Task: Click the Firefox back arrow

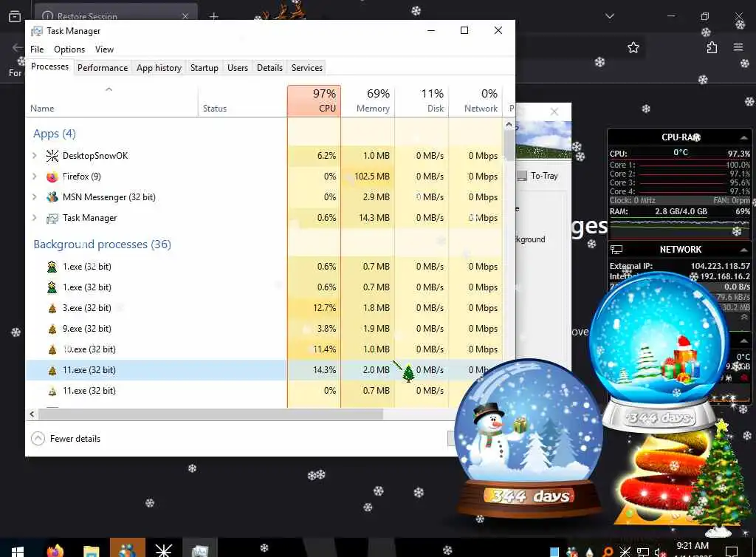Action: pos(18,47)
